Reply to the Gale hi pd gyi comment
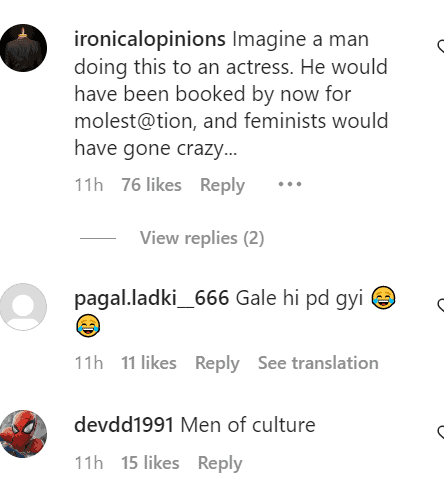The height and width of the screenshot is (481, 444). tap(217, 363)
